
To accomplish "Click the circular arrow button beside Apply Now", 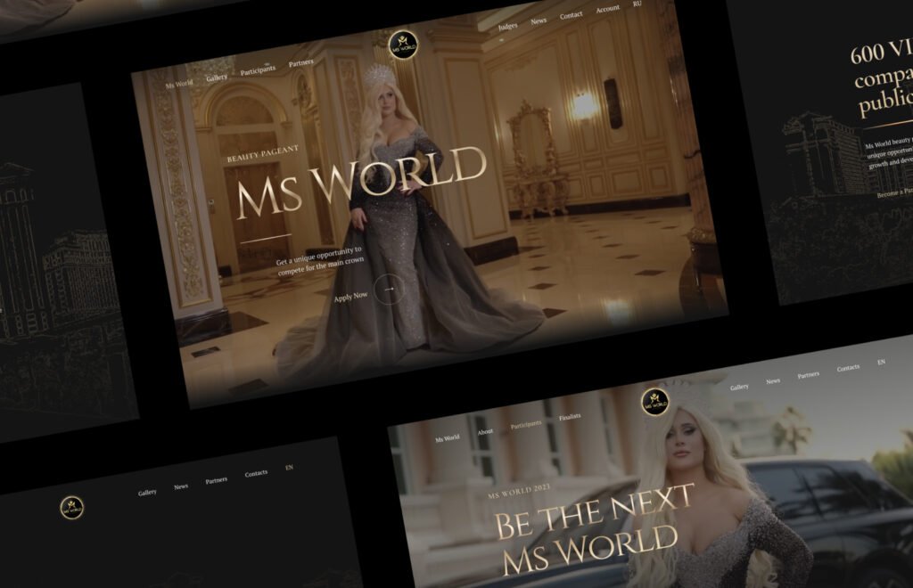I will click(389, 289).
